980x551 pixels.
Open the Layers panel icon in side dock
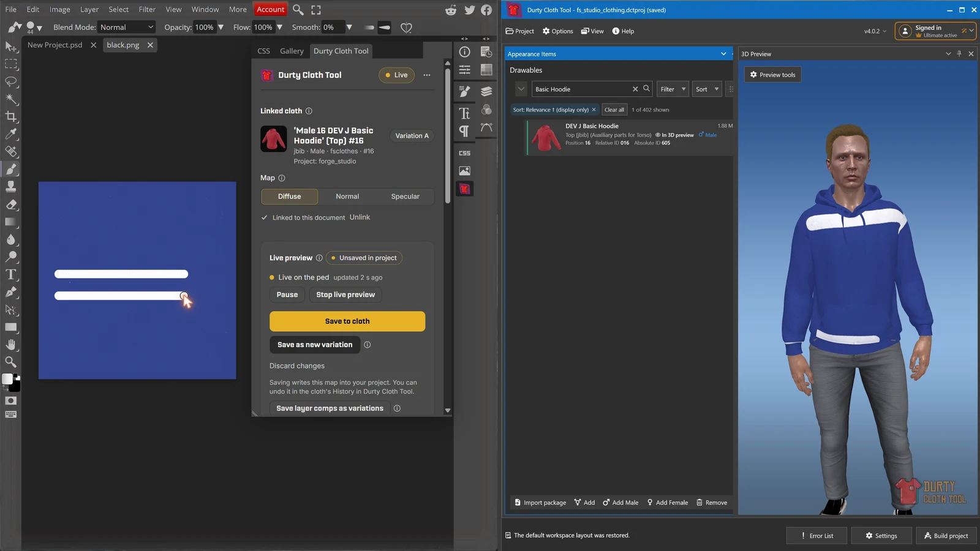coord(486,92)
